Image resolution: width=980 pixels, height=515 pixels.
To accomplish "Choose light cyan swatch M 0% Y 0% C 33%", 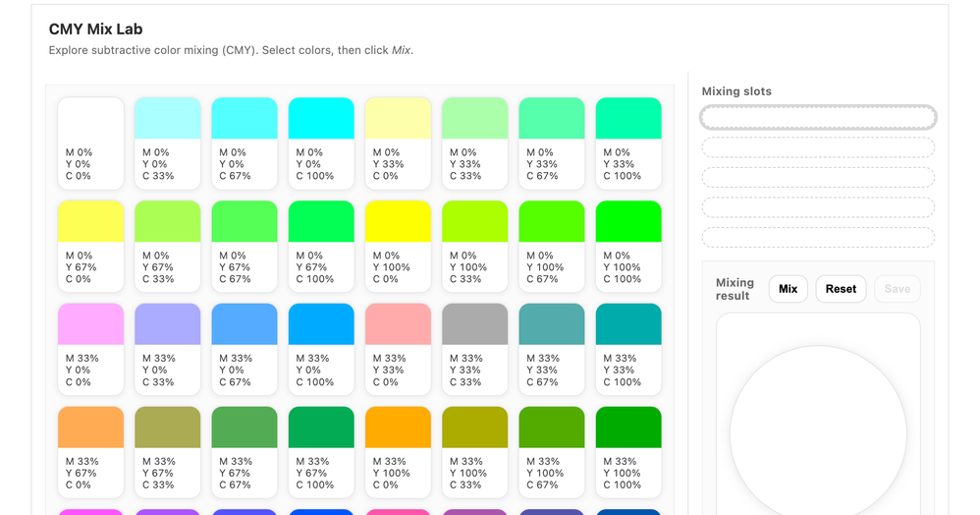I will [167, 143].
